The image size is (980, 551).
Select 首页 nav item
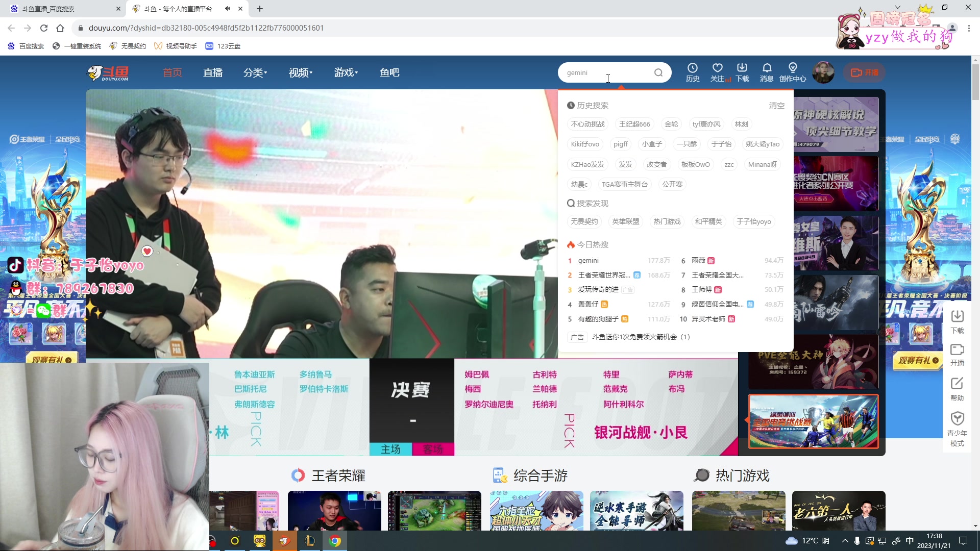[173, 72]
